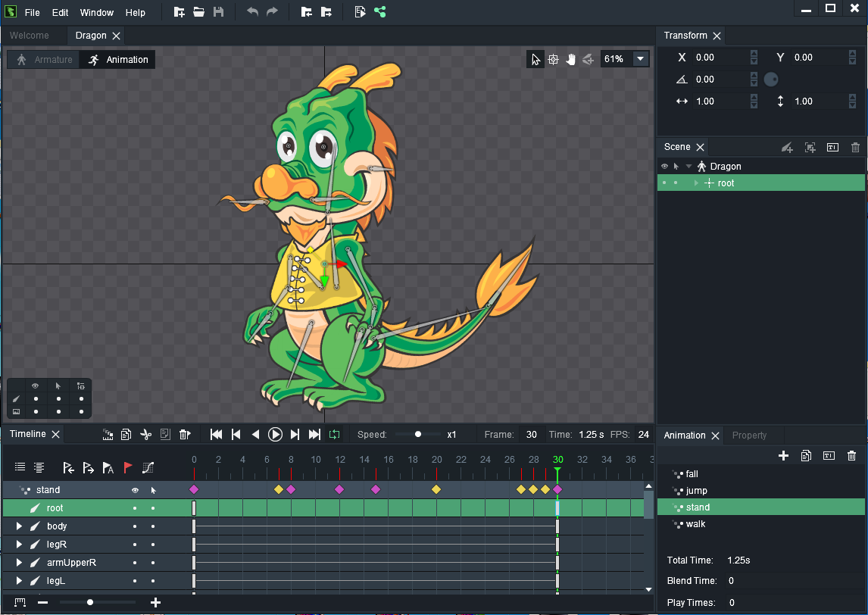Delete animation using trash icon in Animation panel
This screenshot has width=868, height=615.
pyautogui.click(x=851, y=455)
